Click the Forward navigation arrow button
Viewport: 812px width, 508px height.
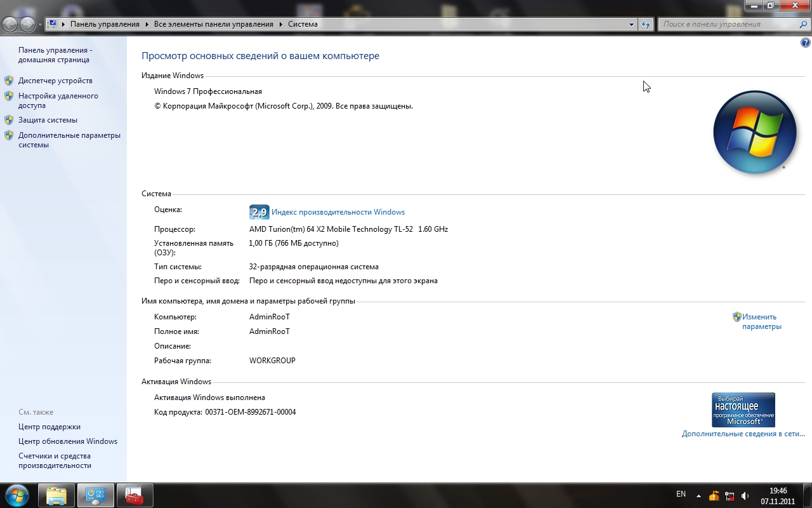tap(28, 24)
